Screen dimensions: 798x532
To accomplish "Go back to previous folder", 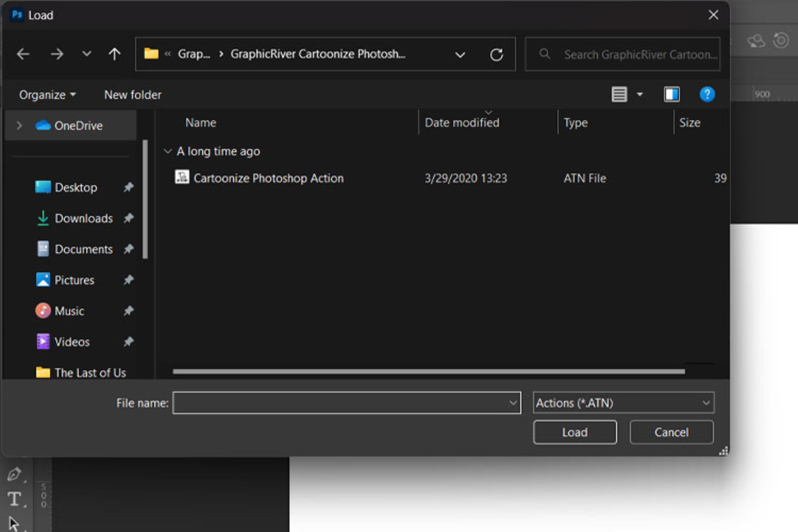I will 23,54.
